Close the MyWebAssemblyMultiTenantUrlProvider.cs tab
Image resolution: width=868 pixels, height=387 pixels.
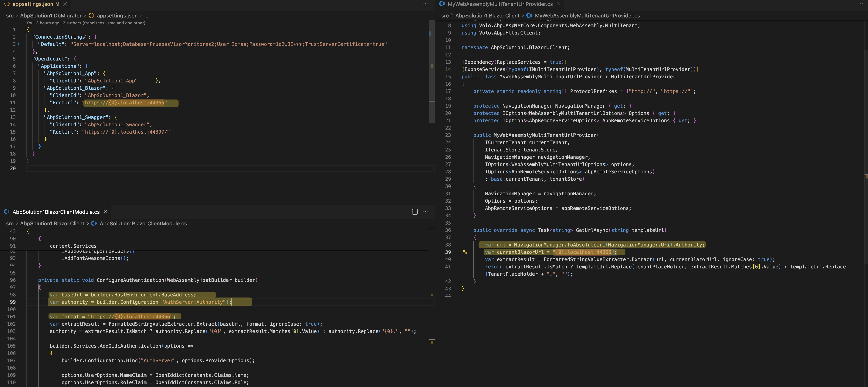coord(558,4)
